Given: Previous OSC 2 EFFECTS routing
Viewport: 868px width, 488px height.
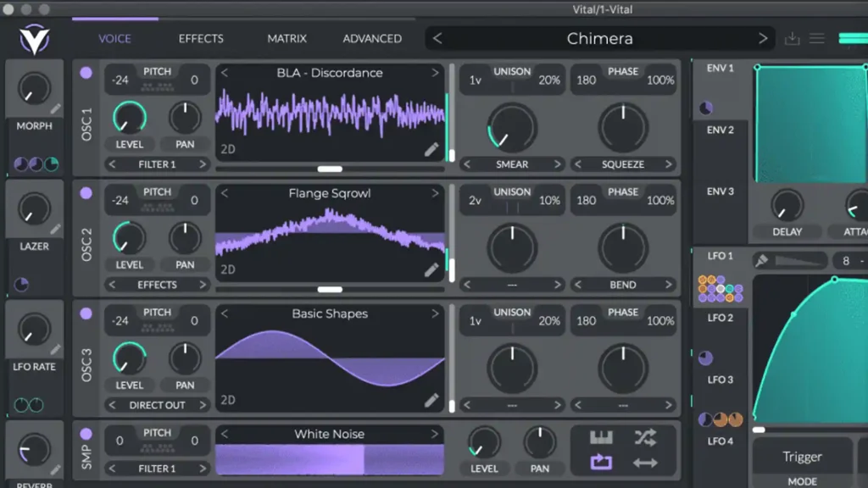Looking at the screenshot, I should 113,285.
